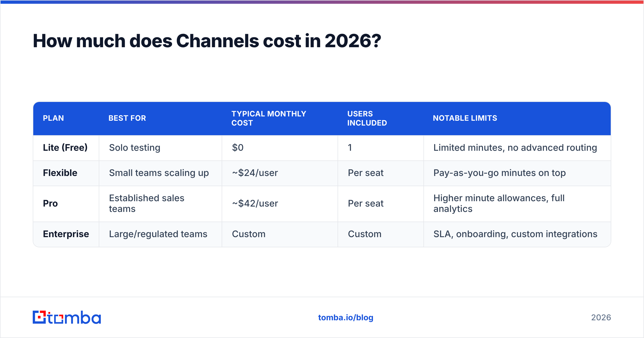The image size is (644, 338).
Task: Select the 'Flexible' plan cell
Action: [x=66, y=173]
